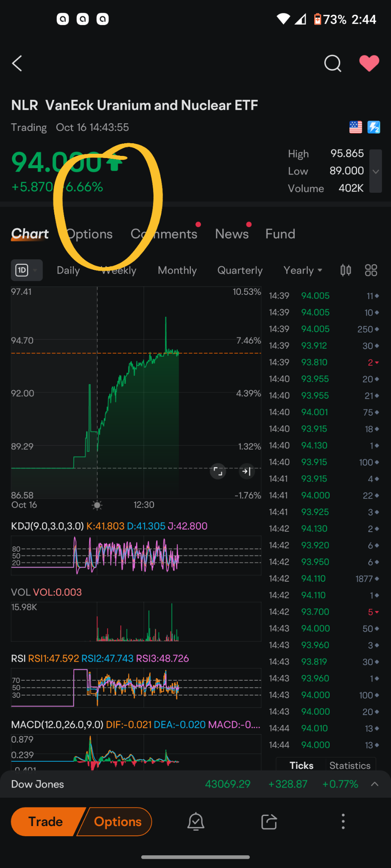This screenshot has width=391, height=868.
Task: Tap the tick priced 94.001
Action: click(x=324, y=412)
